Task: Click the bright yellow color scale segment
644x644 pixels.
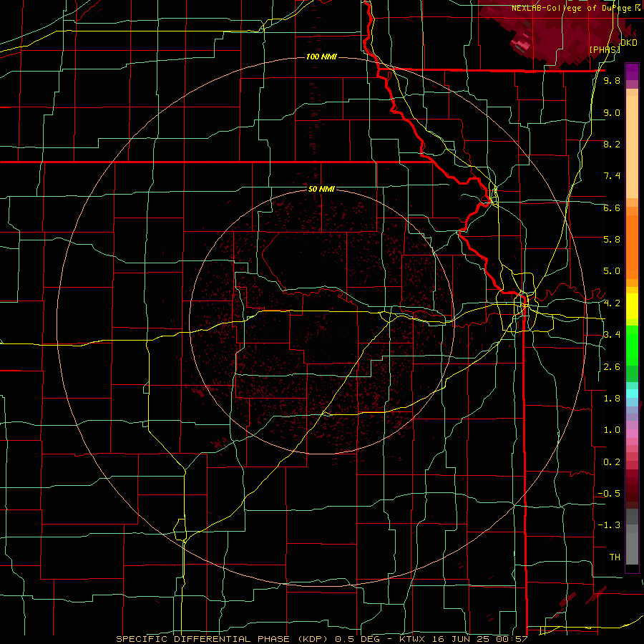Action: pyautogui.click(x=632, y=306)
